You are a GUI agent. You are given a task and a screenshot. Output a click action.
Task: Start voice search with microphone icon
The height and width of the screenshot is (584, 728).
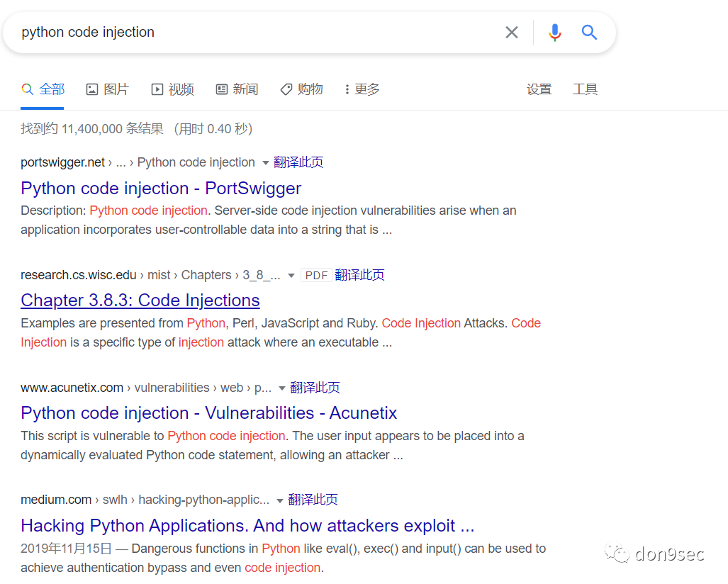[x=555, y=33]
